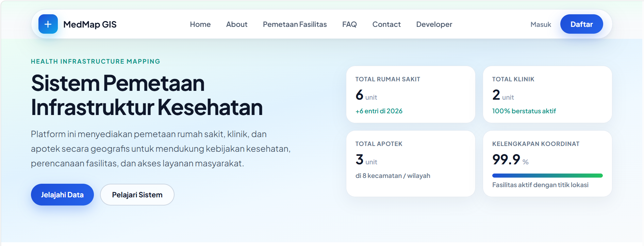Viewport: 644px width, 246px height.
Task: Open Pemetaan Fasilitas in navigation
Action: pos(295,24)
